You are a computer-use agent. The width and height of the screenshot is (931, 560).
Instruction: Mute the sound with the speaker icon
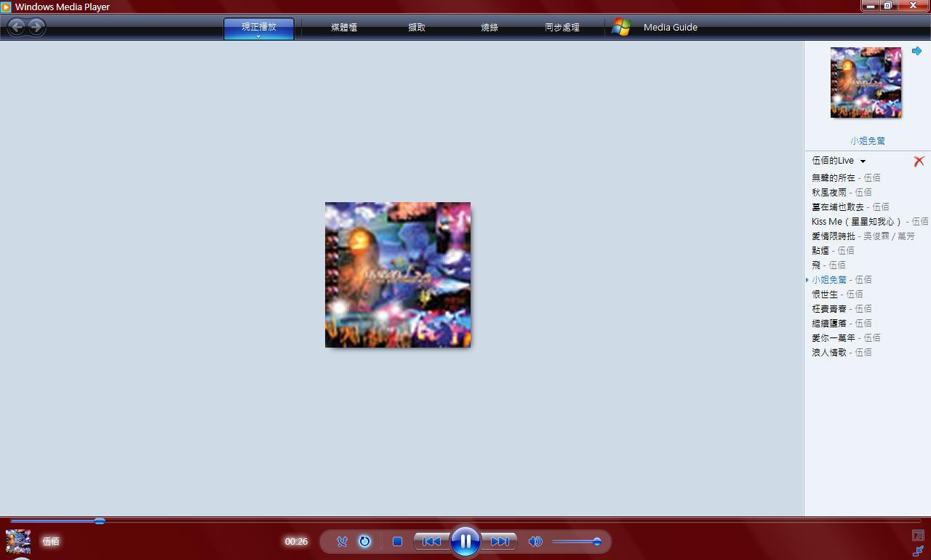(x=535, y=541)
